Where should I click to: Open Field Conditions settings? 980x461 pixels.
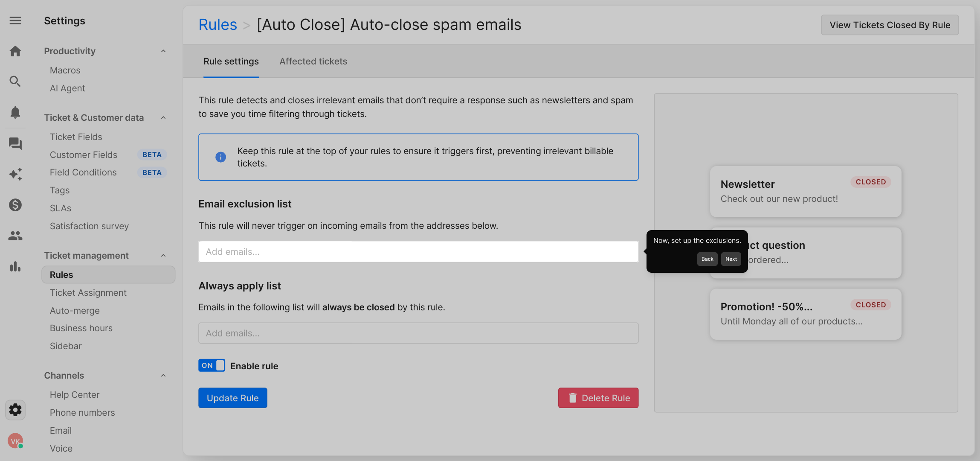(83, 172)
